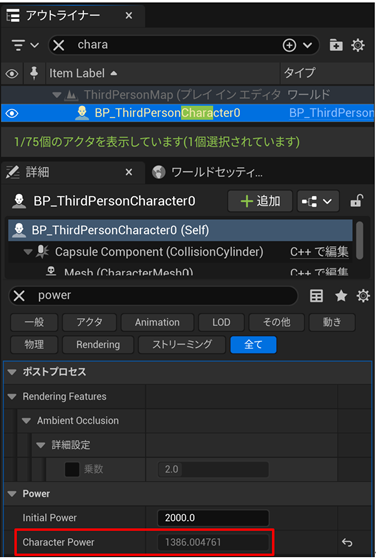Click the add search filter plus icon
This screenshot has width=376, height=558.
point(289,45)
